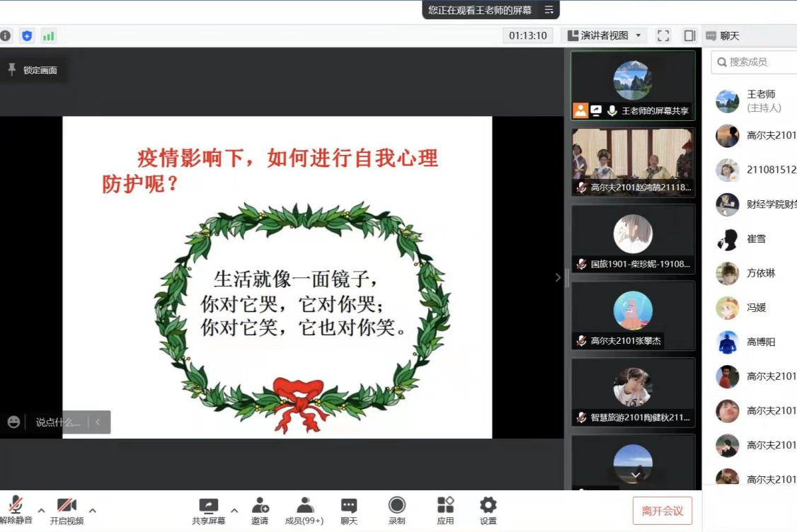Image resolution: width=797 pixels, height=532 pixels.
Task: Open the 聊天 panel tab at top right
Action: (x=723, y=35)
